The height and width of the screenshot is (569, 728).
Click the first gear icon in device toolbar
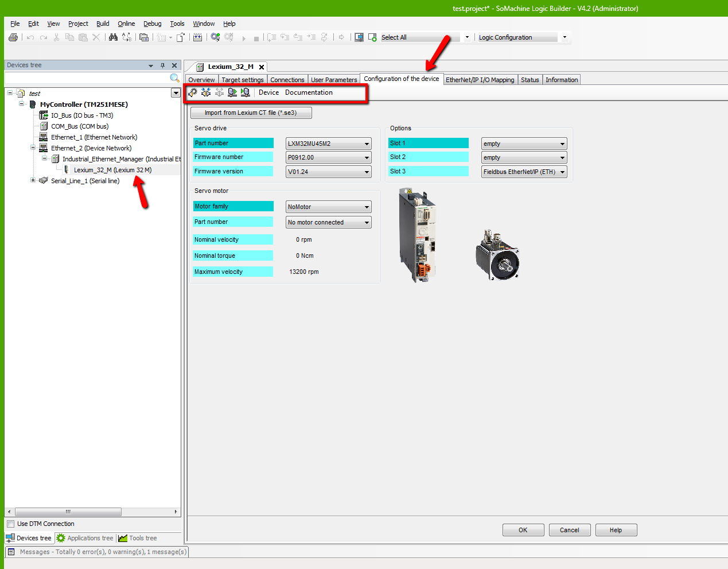193,92
